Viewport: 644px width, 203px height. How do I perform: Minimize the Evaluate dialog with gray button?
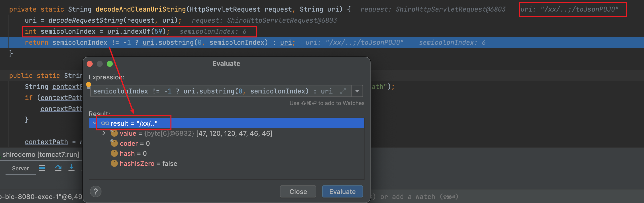click(100, 64)
